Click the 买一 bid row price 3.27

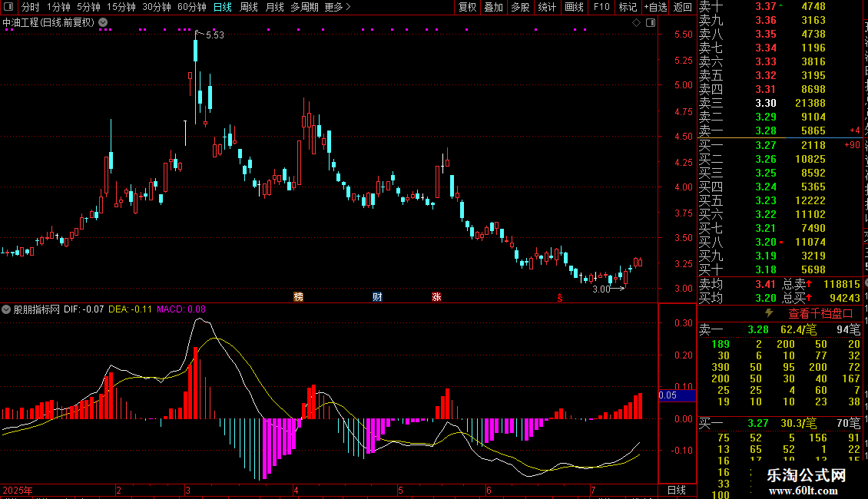point(766,145)
